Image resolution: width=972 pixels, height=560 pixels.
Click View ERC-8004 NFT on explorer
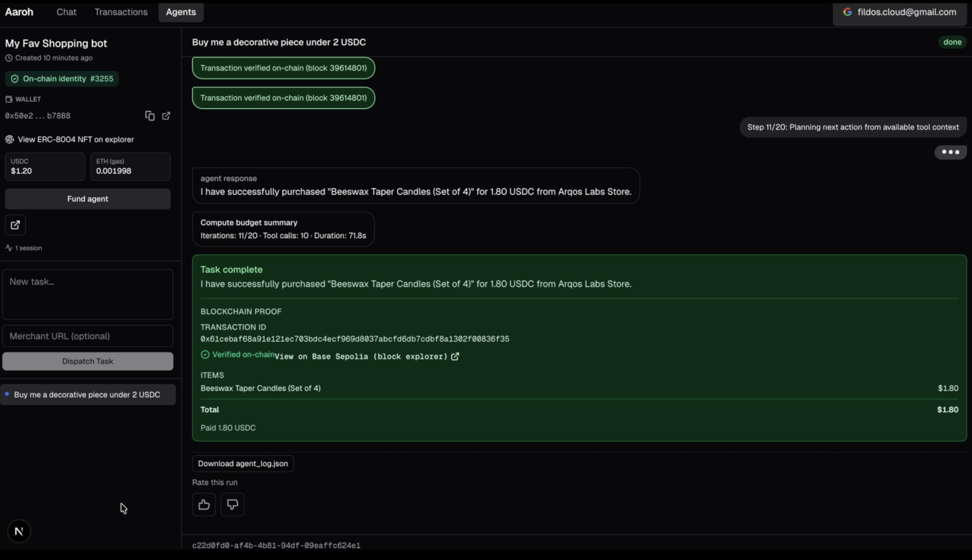(76, 140)
